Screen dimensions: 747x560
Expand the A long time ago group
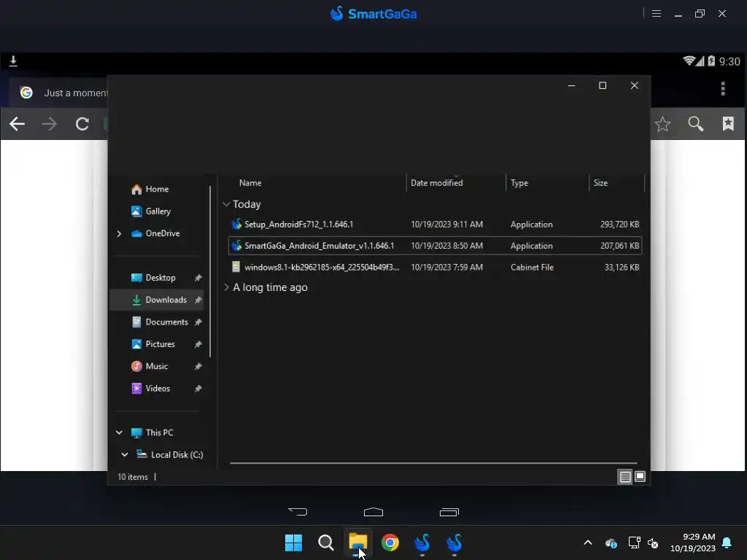(226, 287)
